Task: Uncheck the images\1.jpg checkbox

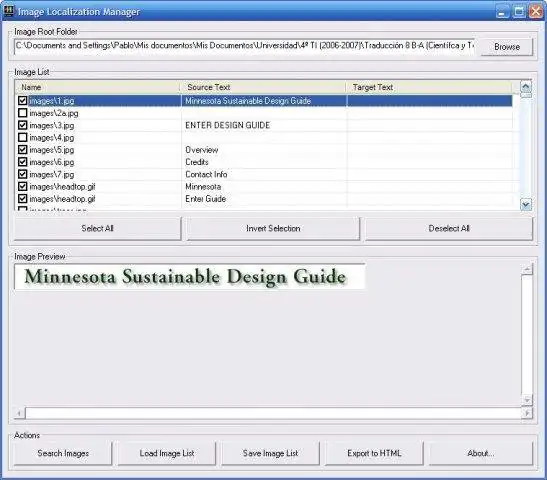Action: [23, 101]
